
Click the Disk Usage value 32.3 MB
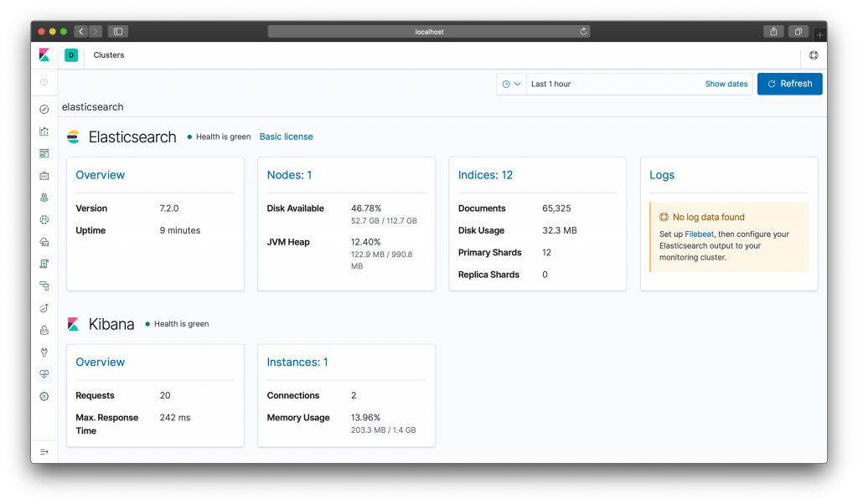(559, 230)
